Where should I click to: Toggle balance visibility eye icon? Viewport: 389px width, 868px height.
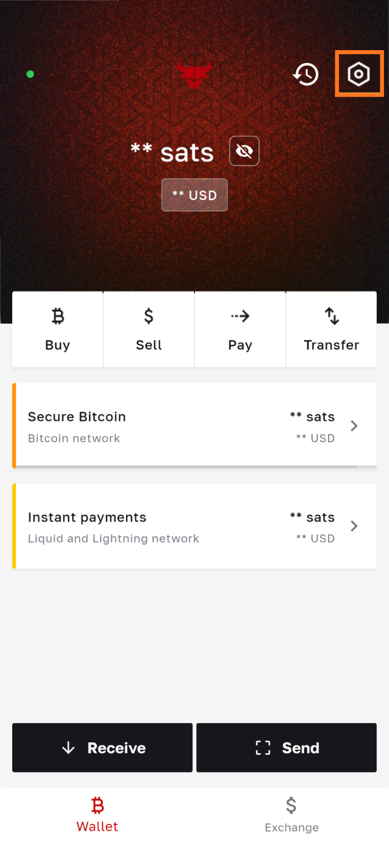[244, 151]
